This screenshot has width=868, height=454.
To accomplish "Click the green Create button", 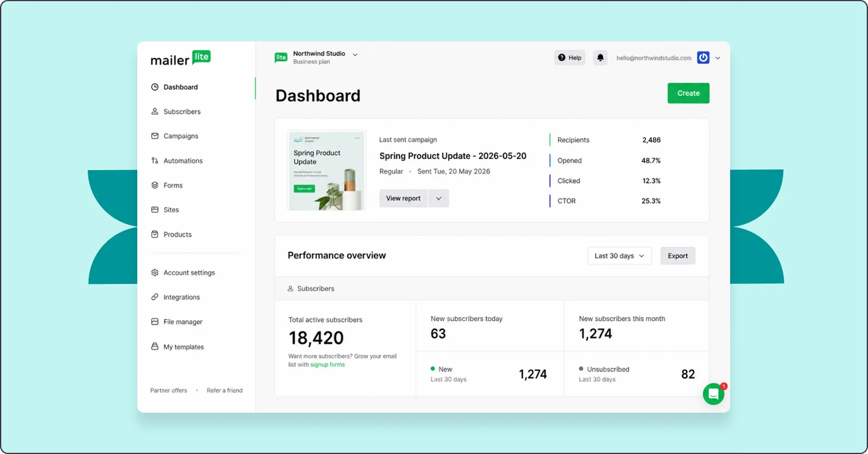I will (x=688, y=93).
